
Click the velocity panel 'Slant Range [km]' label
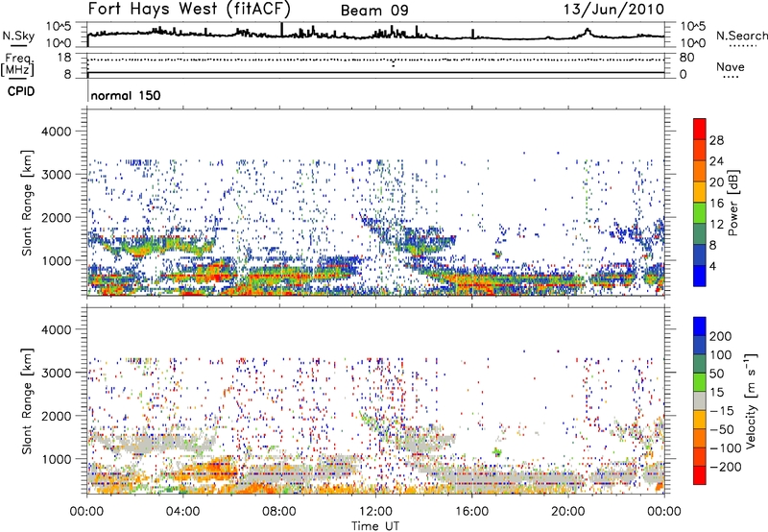(27, 401)
